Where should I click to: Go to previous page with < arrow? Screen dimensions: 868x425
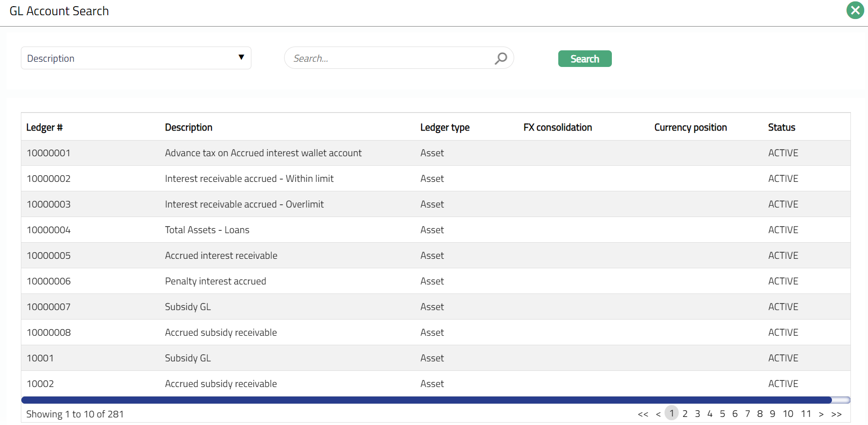[x=658, y=414]
